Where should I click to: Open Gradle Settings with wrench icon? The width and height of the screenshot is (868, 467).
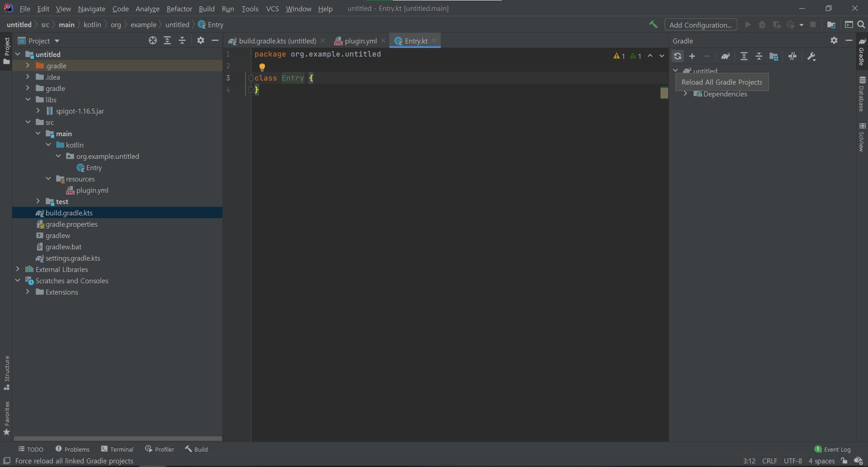point(811,56)
